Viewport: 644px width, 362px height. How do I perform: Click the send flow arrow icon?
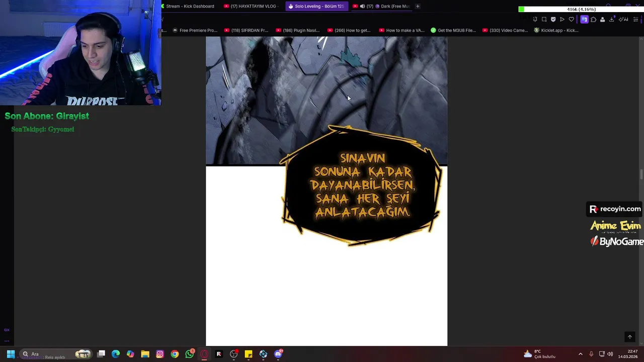[x=562, y=20]
